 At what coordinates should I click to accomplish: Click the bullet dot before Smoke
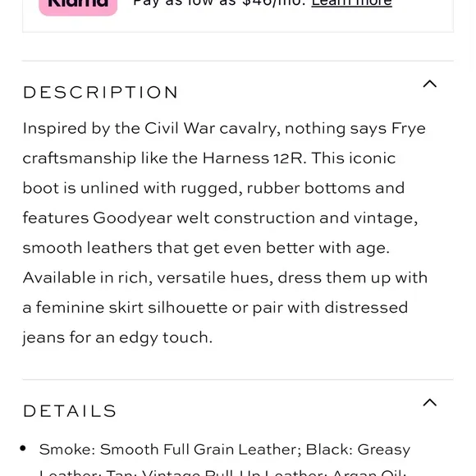(x=23, y=448)
